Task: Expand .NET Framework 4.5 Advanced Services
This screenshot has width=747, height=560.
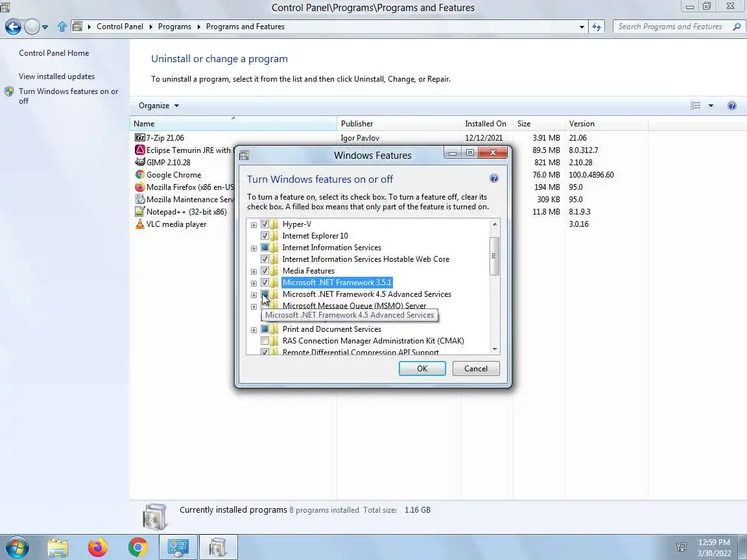Action: (x=254, y=295)
